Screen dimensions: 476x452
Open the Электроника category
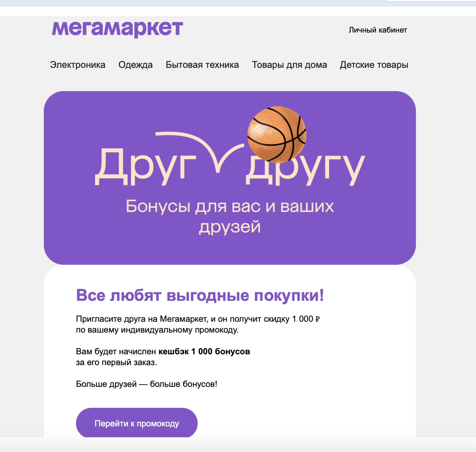(x=78, y=65)
